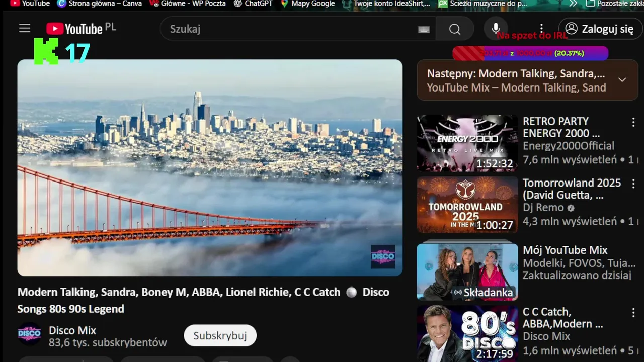Start voice search with microphone icon

[496, 29]
